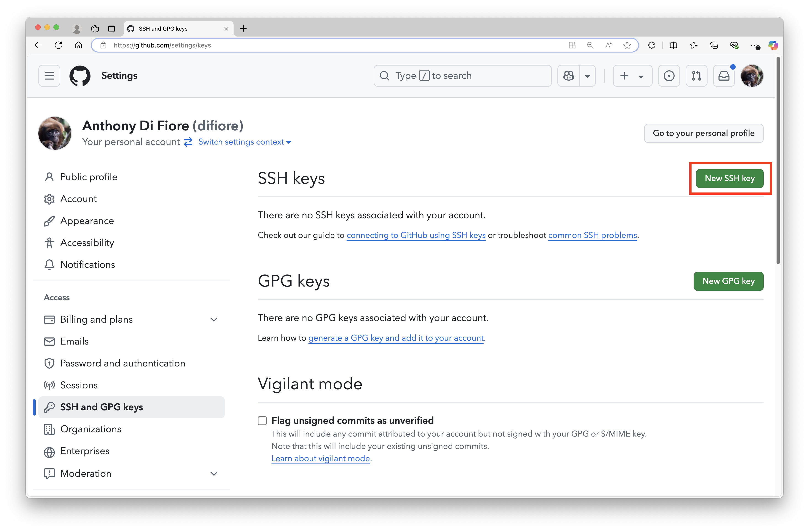Go to Emails settings page
The height and width of the screenshot is (532, 809).
tap(75, 341)
